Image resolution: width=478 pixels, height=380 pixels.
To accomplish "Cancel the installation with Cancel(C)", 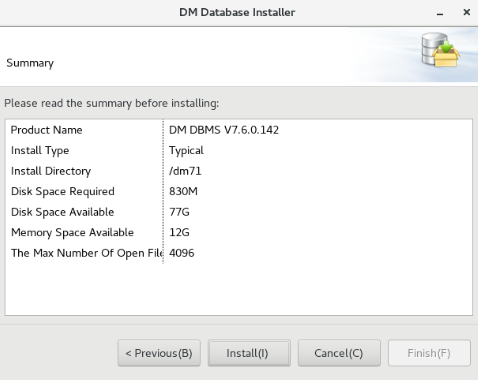I will [x=339, y=353].
